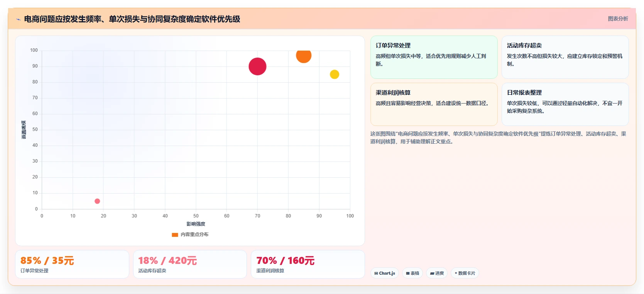
Task: Click the 图表分析 label in the header
Action: pos(618,19)
